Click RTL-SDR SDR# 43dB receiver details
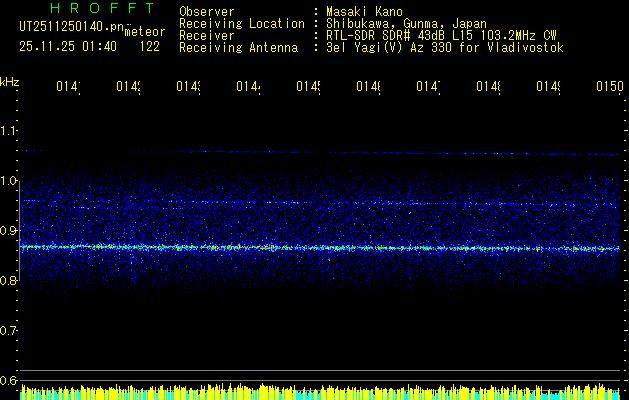The image size is (629, 400). click(x=442, y=36)
